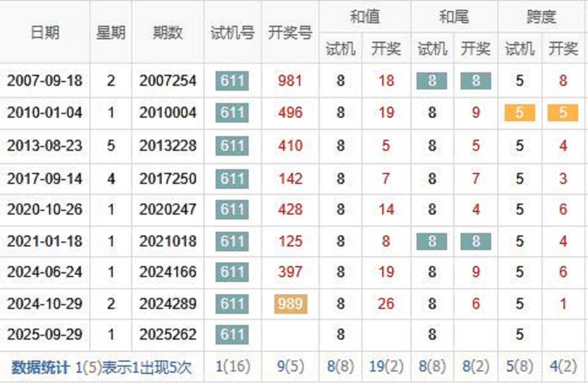Click the 4(2) statistic in the footer
The image size is (588, 385).
563,367
